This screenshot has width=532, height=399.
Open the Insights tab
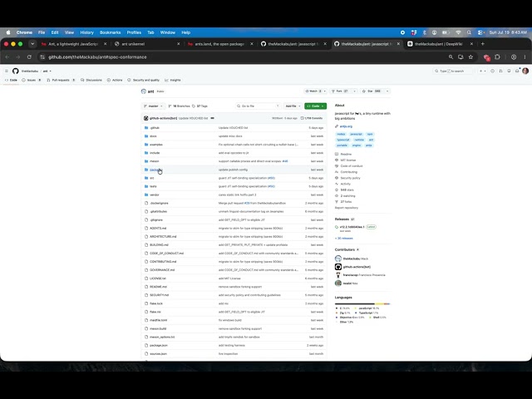point(173,80)
